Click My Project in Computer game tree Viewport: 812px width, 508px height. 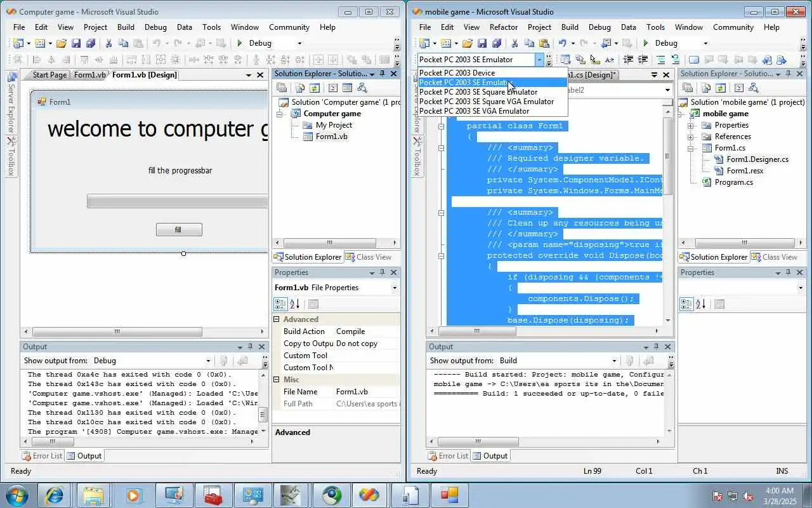click(x=334, y=125)
